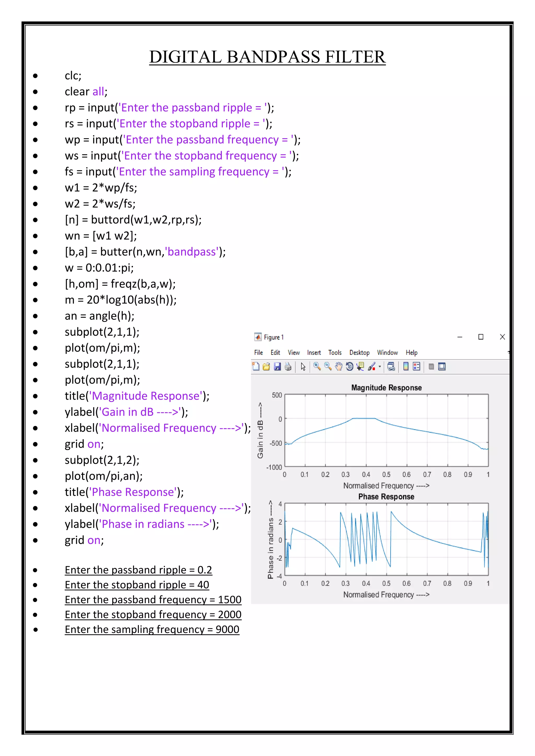Select the Pan hand tool
The width and height of the screenshot is (535, 756).
click(339, 367)
